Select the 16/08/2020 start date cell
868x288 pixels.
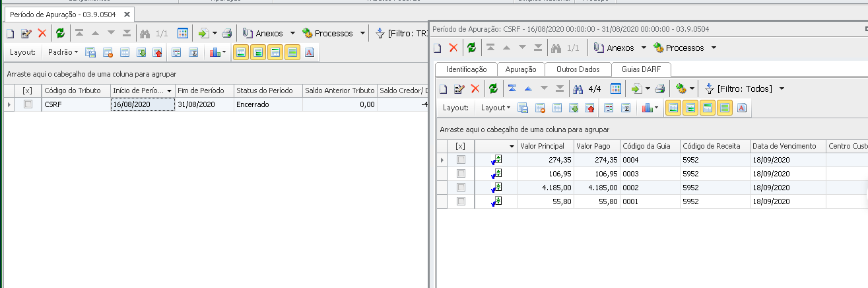coord(143,104)
